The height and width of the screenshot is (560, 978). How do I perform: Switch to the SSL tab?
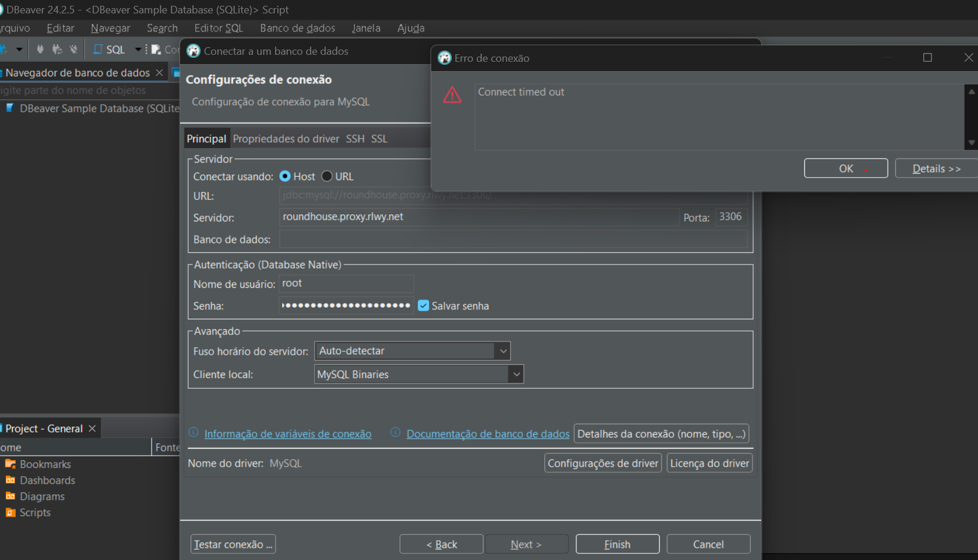pos(379,139)
